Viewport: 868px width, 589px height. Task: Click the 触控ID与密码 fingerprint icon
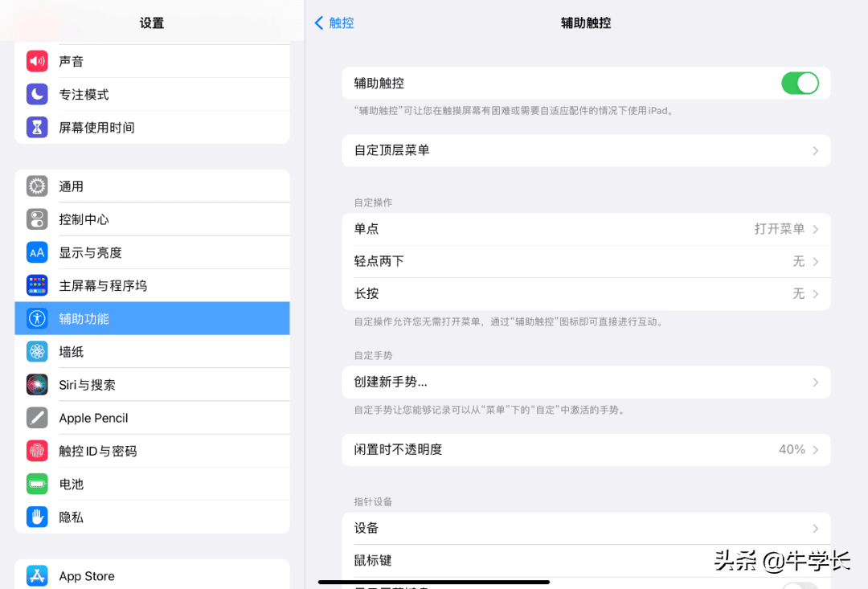tap(37, 451)
